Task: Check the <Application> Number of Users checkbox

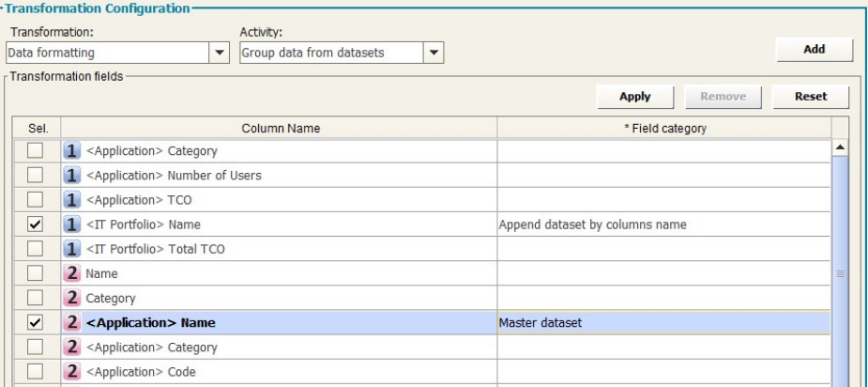Action: 37,175
